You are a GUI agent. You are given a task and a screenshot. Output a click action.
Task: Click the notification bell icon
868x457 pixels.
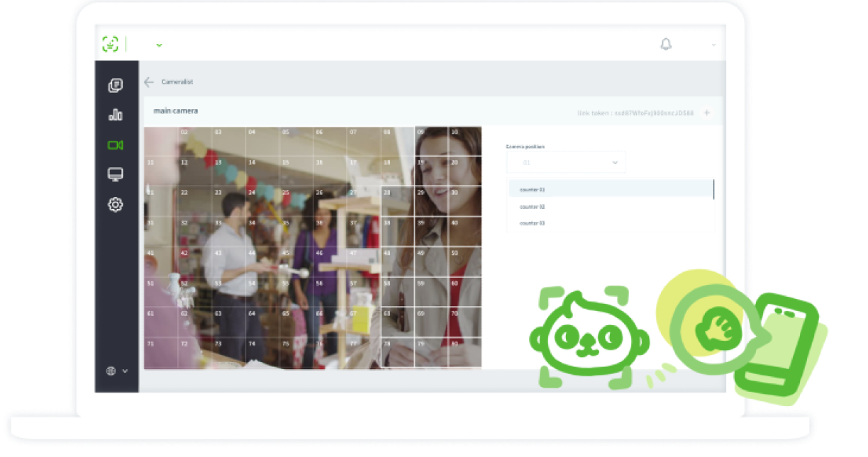coord(666,45)
